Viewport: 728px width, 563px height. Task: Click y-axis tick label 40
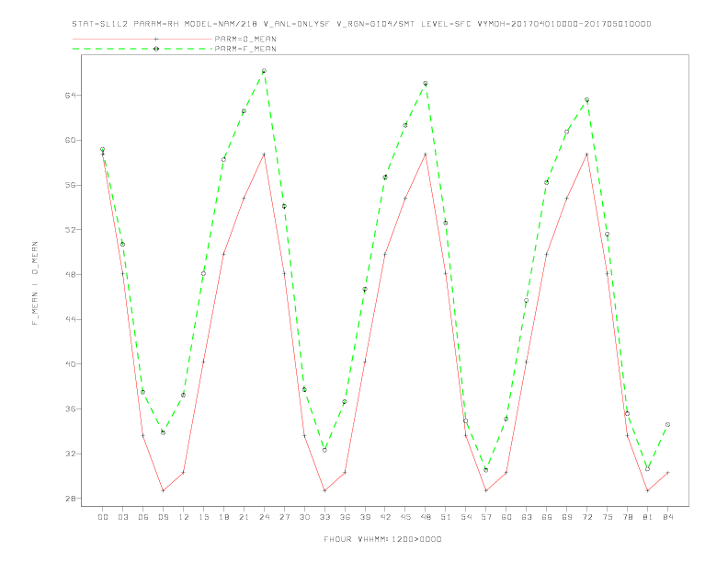tap(73, 363)
